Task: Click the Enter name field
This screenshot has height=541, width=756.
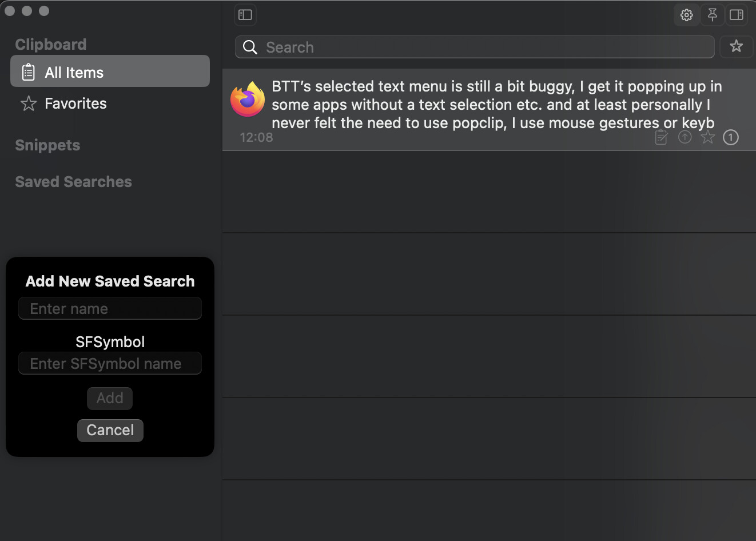Action: [x=110, y=309]
